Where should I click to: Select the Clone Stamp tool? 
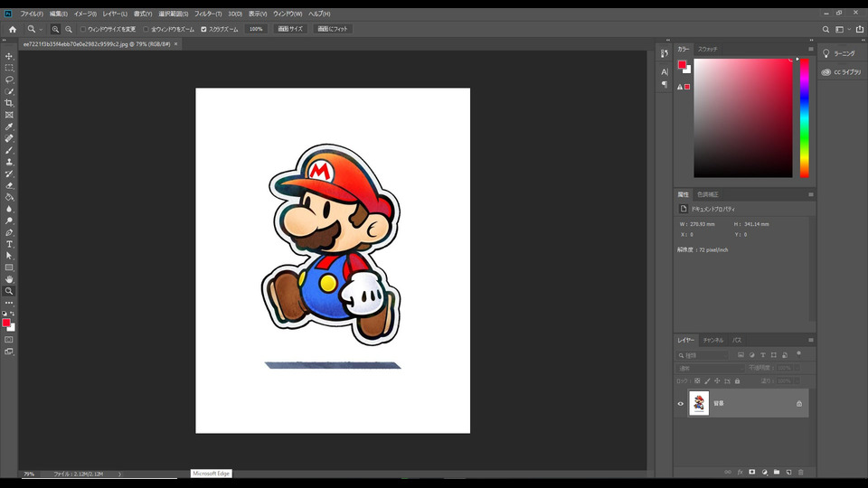[x=9, y=162]
